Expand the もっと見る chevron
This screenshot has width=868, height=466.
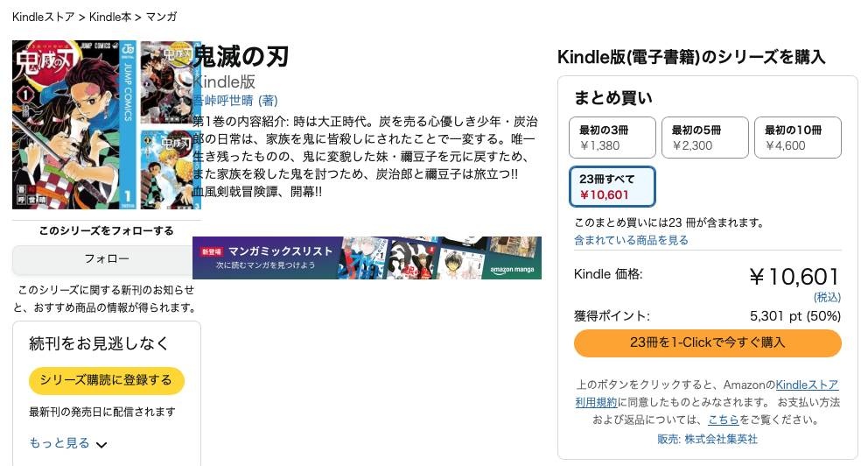click(x=101, y=444)
